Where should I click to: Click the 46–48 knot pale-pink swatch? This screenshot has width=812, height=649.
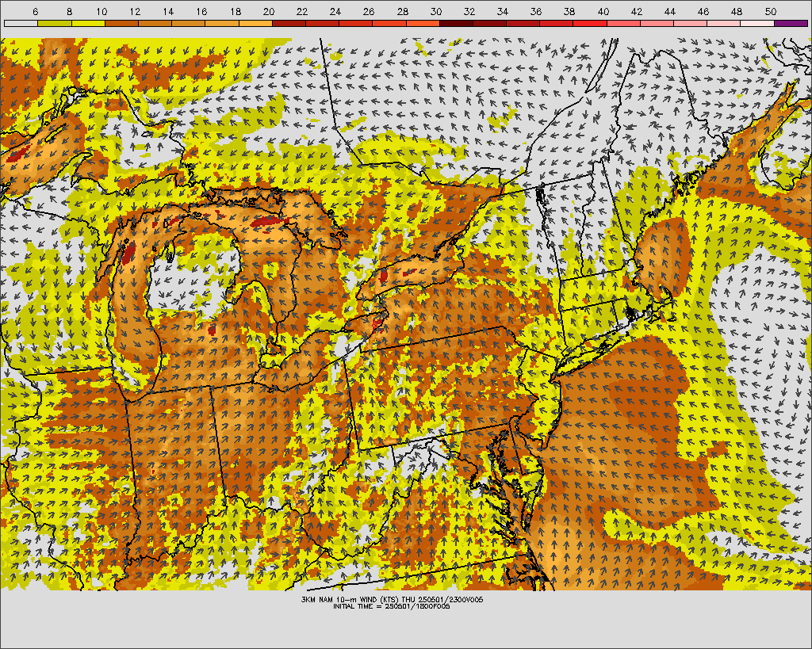click(x=724, y=23)
